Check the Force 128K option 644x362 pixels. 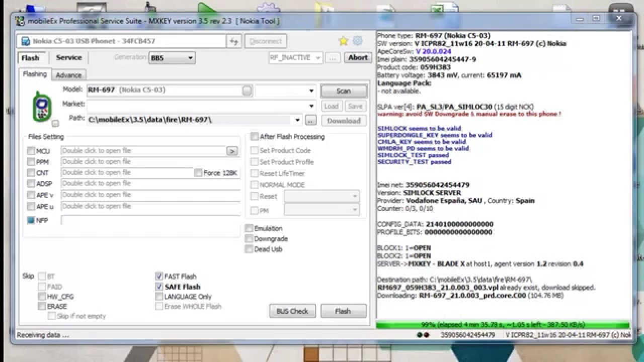click(198, 172)
